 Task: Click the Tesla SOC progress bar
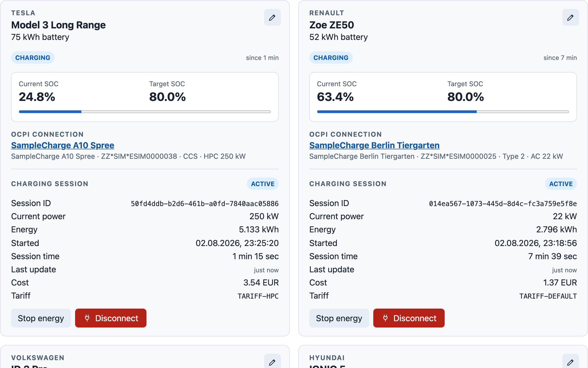point(145,112)
